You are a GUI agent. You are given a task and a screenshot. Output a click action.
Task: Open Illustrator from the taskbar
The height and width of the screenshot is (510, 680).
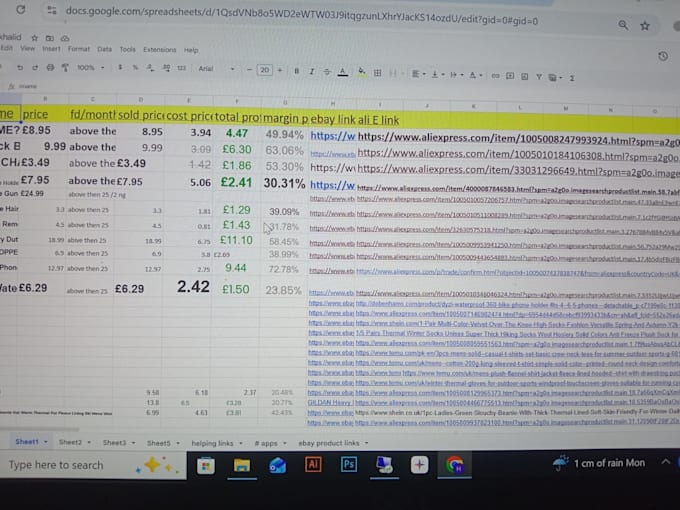point(313,464)
